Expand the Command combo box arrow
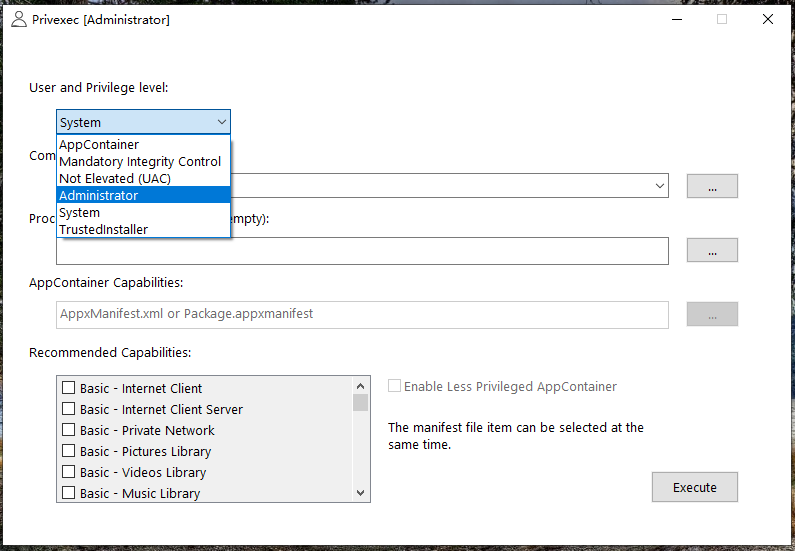 660,186
